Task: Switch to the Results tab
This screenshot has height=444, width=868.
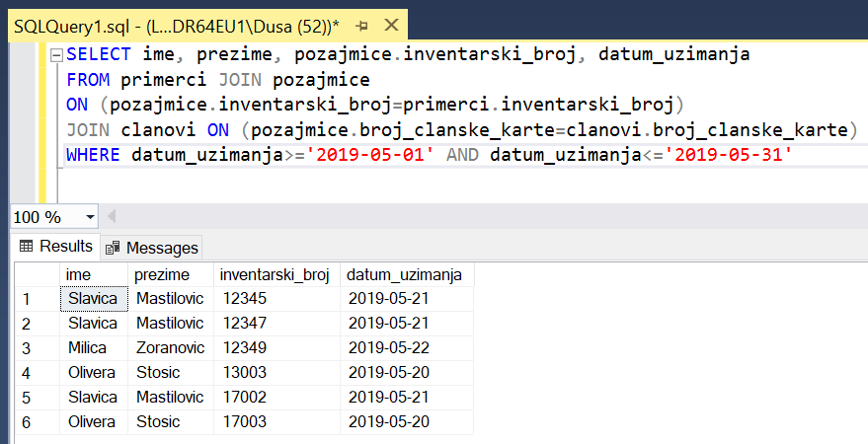Action: pyautogui.click(x=56, y=247)
